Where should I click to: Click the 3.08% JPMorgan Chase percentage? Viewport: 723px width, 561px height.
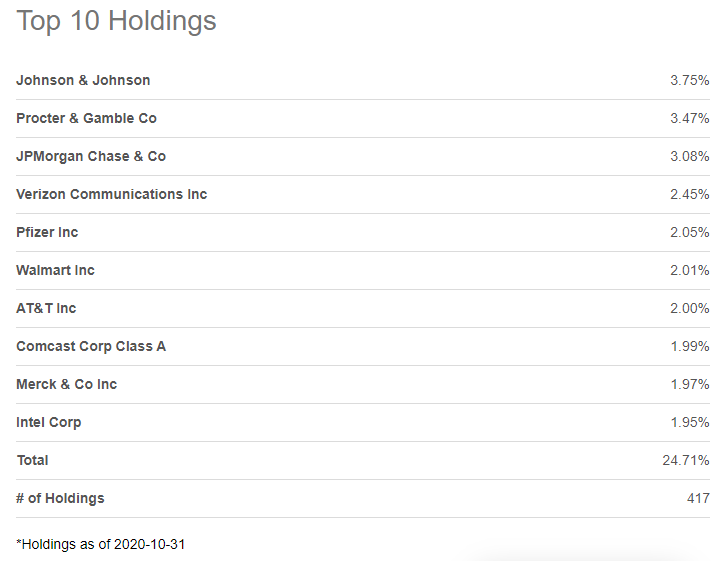point(689,156)
